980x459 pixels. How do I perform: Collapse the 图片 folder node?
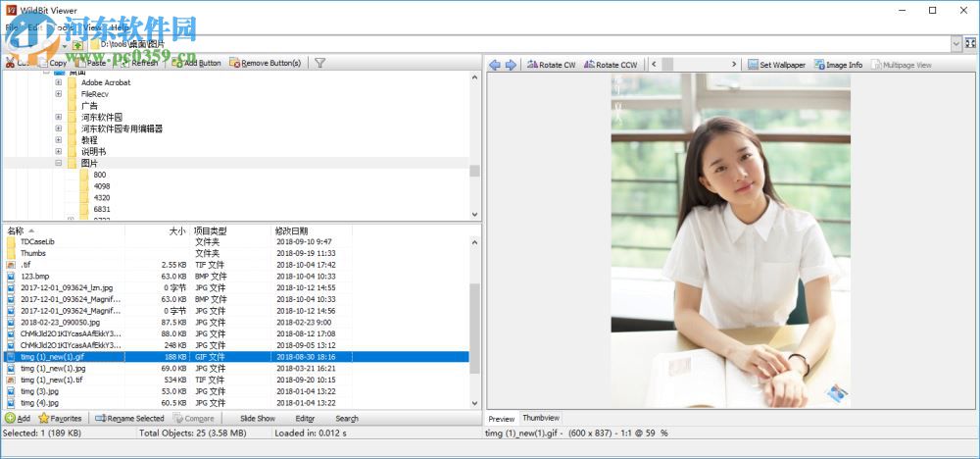(x=58, y=163)
